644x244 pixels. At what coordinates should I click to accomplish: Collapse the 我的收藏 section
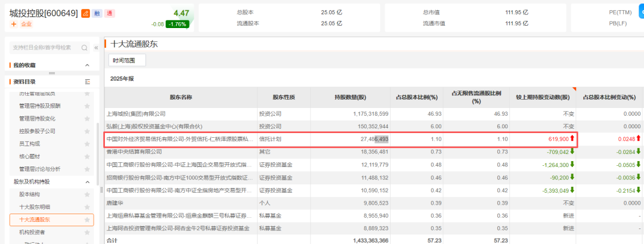(88, 65)
